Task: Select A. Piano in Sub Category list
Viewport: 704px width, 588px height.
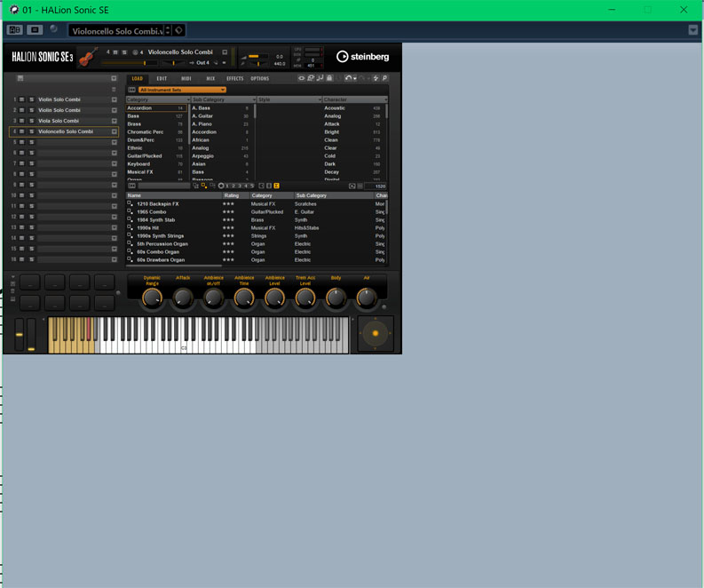Action: [221, 124]
